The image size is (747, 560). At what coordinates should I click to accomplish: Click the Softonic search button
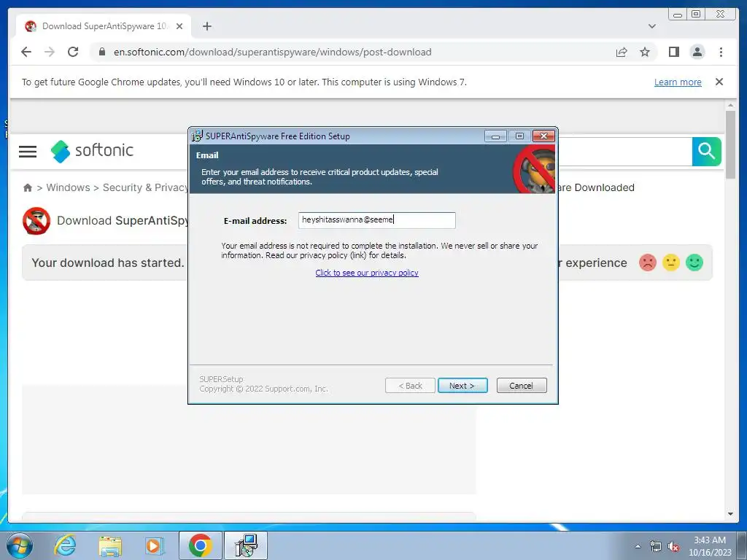click(706, 152)
